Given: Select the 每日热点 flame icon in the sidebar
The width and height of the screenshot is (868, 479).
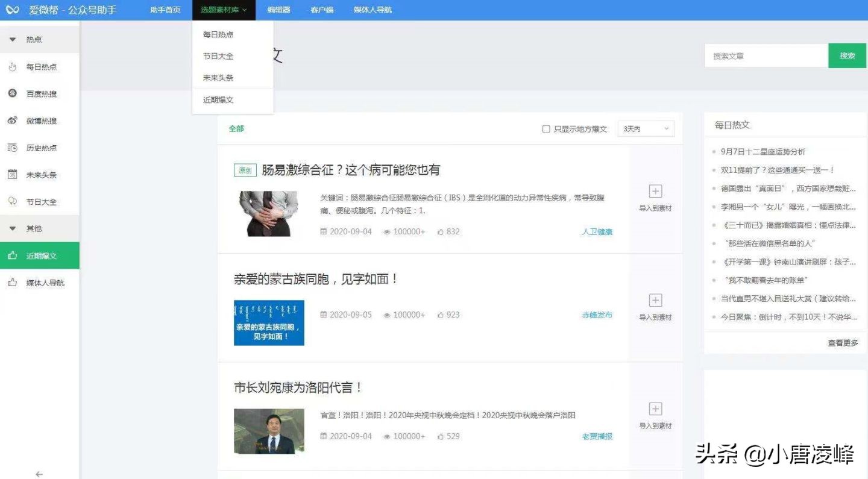Looking at the screenshot, I should pos(13,67).
